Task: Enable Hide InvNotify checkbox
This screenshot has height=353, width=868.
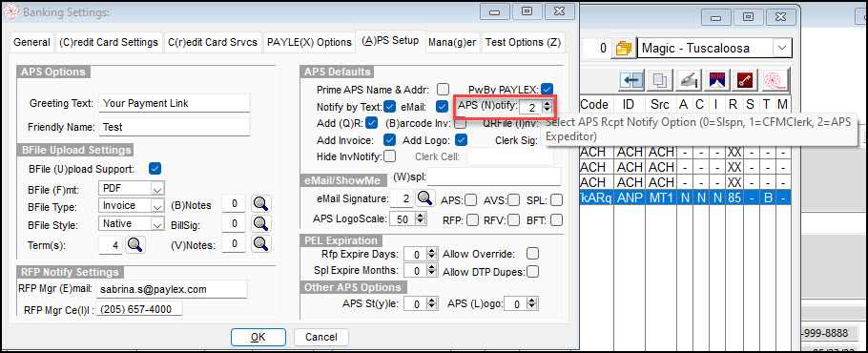Action: tap(390, 156)
